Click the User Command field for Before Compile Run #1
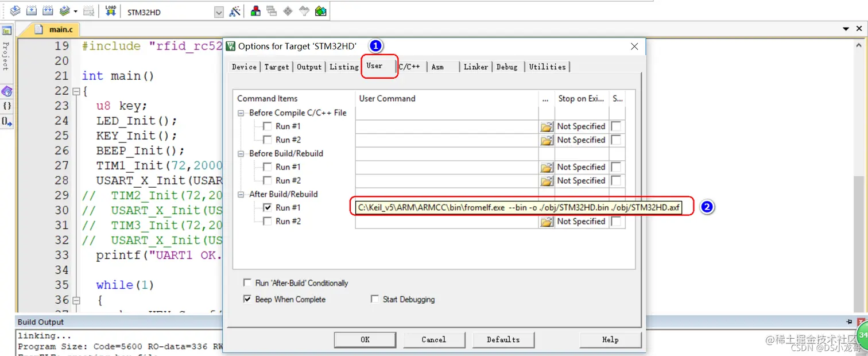 pyautogui.click(x=447, y=126)
